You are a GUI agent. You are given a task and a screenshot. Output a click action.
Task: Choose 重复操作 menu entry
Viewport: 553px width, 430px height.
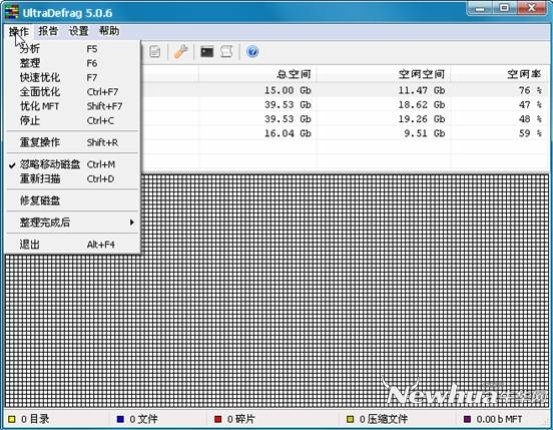click(73, 142)
